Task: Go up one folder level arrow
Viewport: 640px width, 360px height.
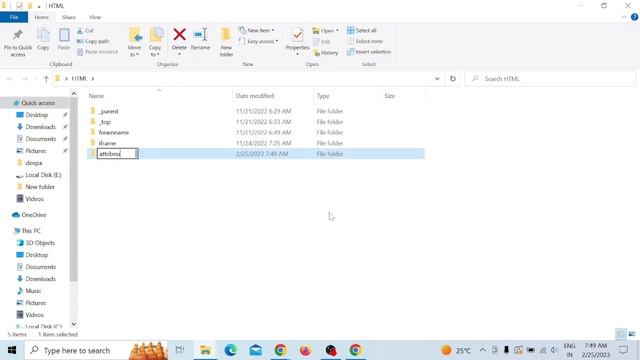Action: click(x=46, y=79)
